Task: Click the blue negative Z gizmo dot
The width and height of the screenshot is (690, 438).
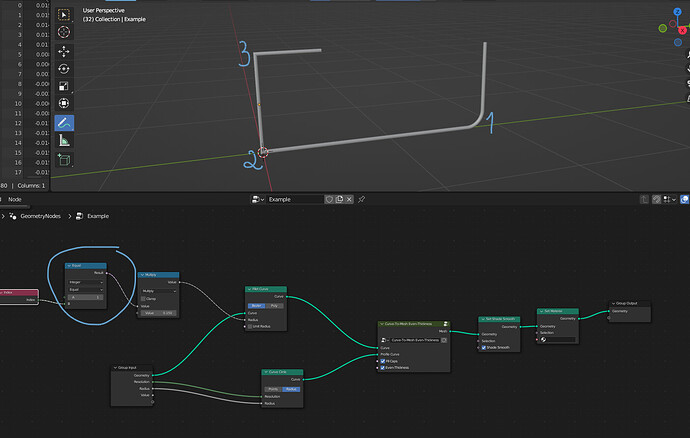Action: coord(678,42)
